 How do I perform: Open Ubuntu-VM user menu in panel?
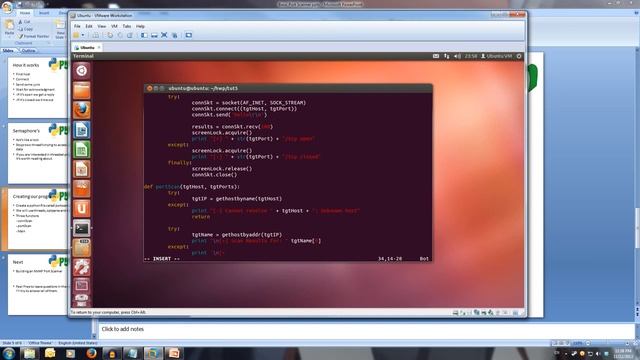tap(496, 56)
